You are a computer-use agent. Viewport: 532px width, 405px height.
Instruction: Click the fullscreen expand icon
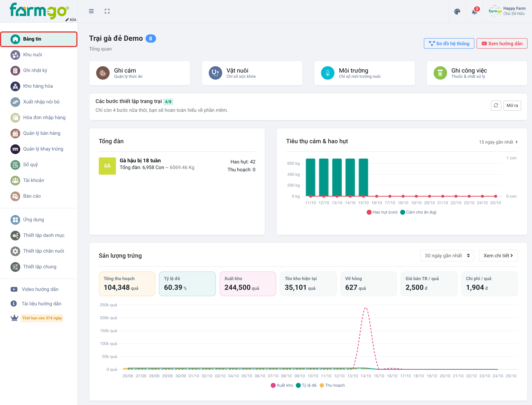coord(107,11)
